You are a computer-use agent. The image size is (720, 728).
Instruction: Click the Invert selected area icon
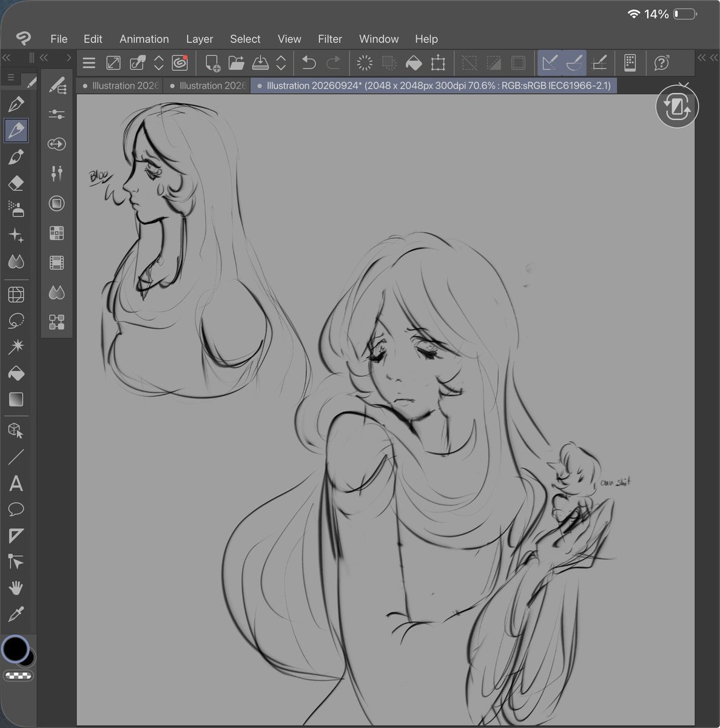point(494,62)
